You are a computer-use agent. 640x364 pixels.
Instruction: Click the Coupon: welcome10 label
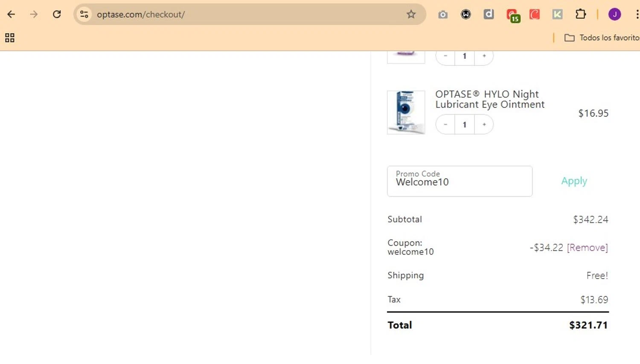(x=410, y=247)
